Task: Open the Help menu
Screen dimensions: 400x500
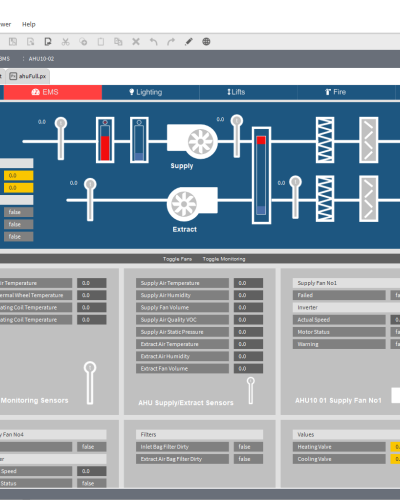Action: pyautogui.click(x=29, y=24)
